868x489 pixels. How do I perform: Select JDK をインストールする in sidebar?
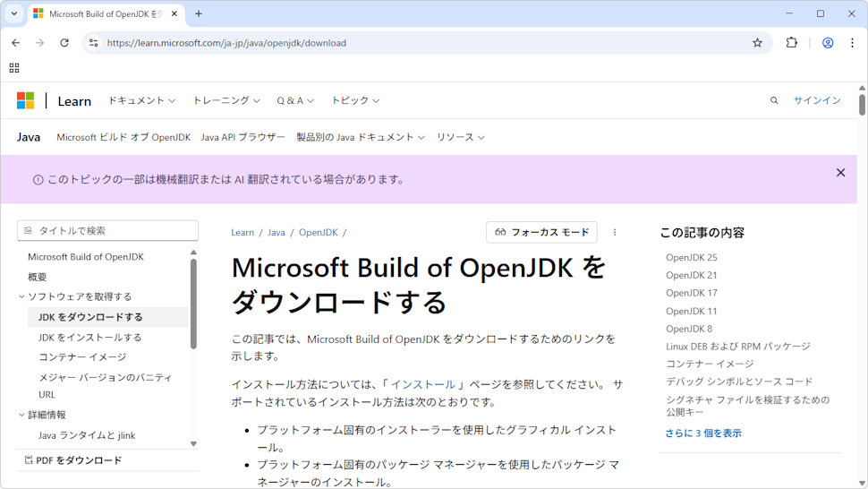(x=89, y=338)
